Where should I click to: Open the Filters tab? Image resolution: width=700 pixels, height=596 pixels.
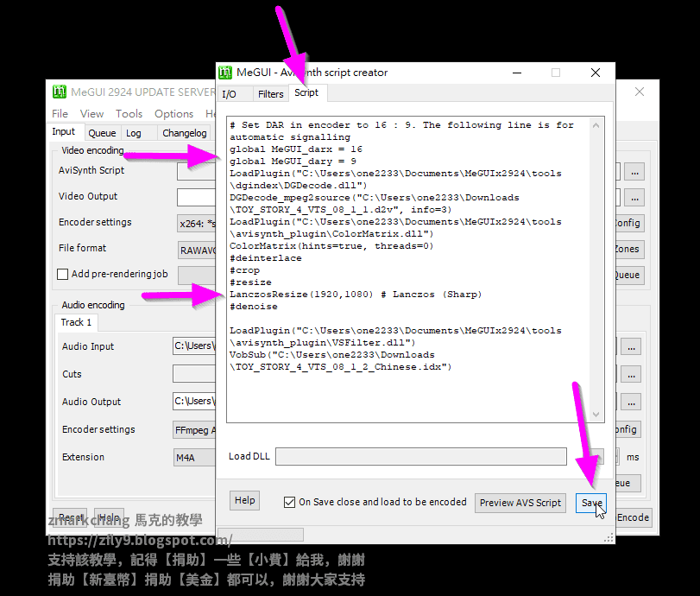pyautogui.click(x=270, y=94)
